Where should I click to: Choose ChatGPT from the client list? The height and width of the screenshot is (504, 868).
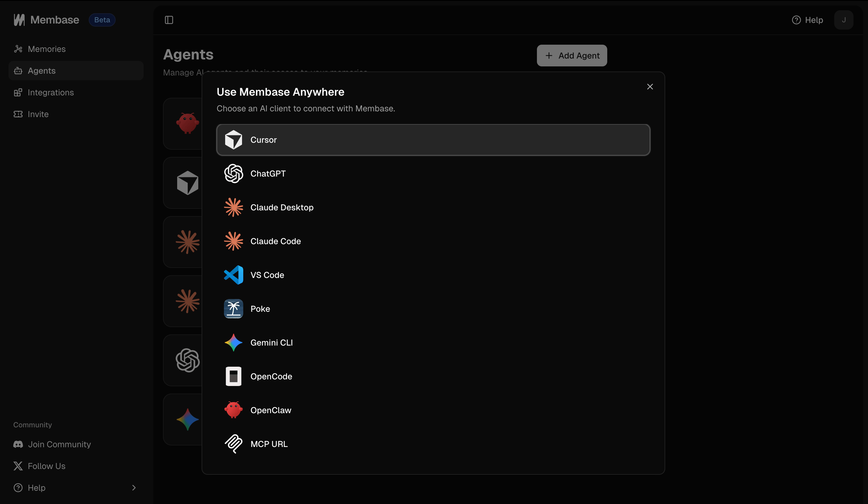433,174
